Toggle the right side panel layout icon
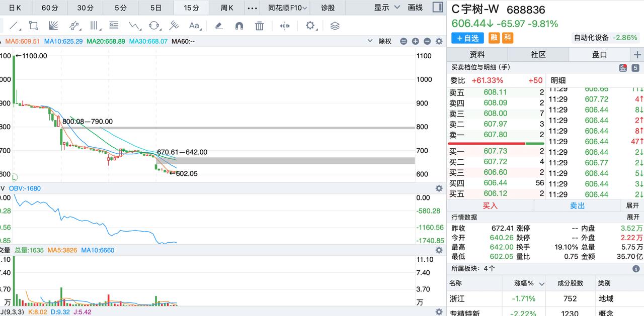644x316 pixels. [x=438, y=8]
